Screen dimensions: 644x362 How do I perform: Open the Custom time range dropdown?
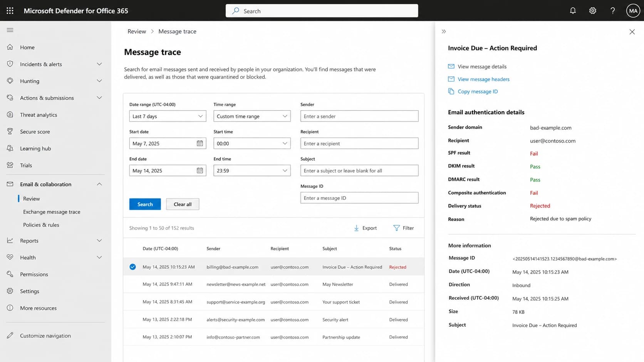[252, 116]
